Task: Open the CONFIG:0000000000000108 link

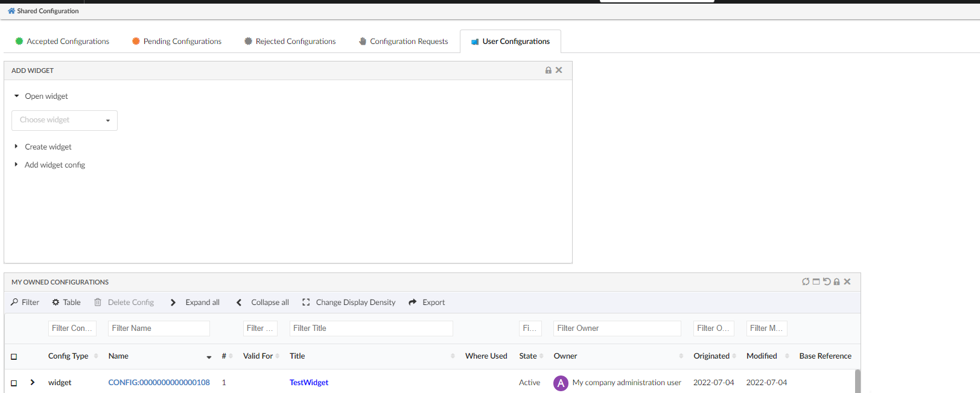Action: point(159,383)
